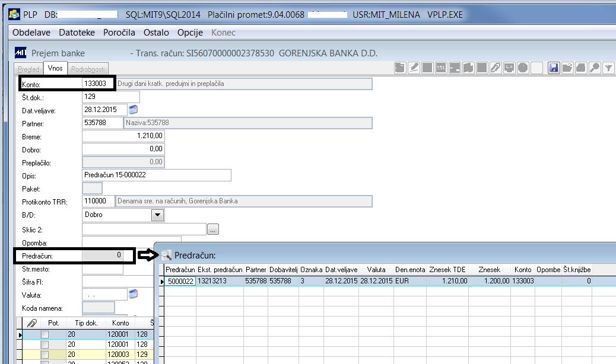Click the MIT logo beside Prejem banke
616x364 pixels.
[20, 53]
